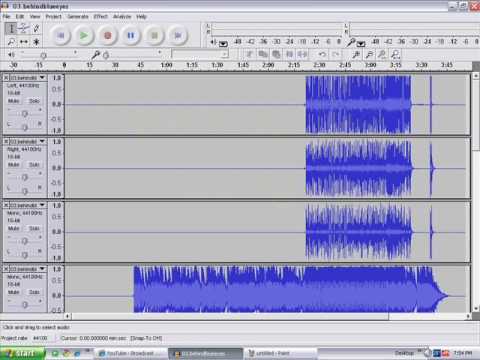
Task: Click the red Record button
Action: [107, 35]
